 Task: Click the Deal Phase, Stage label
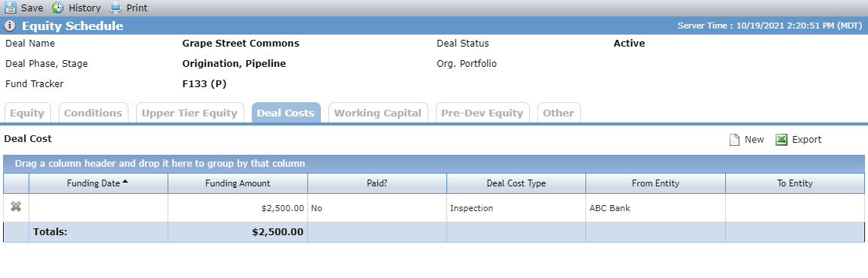[47, 64]
